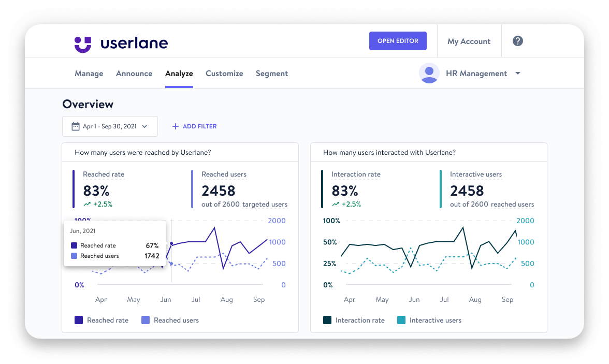
Task: Expand the HR Management selector
Action: [x=517, y=73]
